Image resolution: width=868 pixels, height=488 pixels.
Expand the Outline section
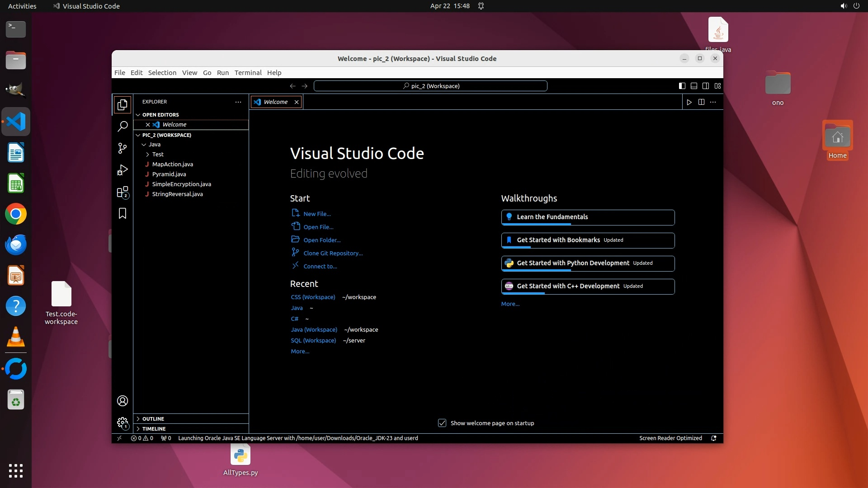coord(153,419)
